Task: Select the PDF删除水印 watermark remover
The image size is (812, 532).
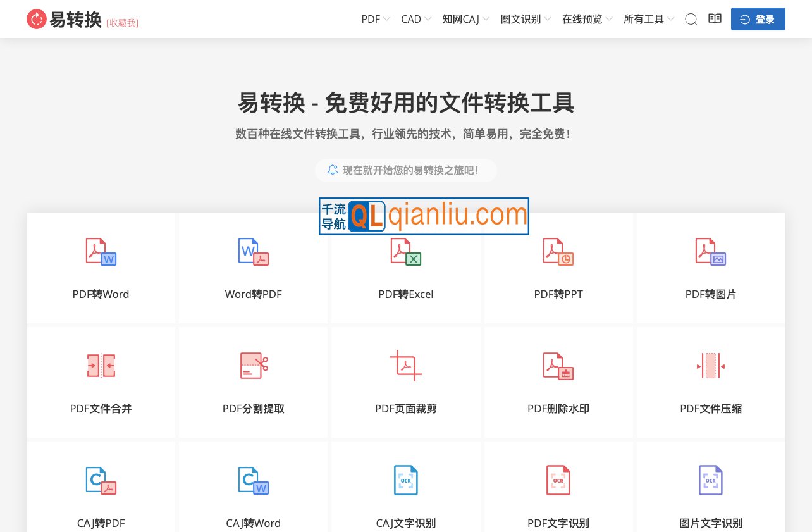Action: [558, 382]
